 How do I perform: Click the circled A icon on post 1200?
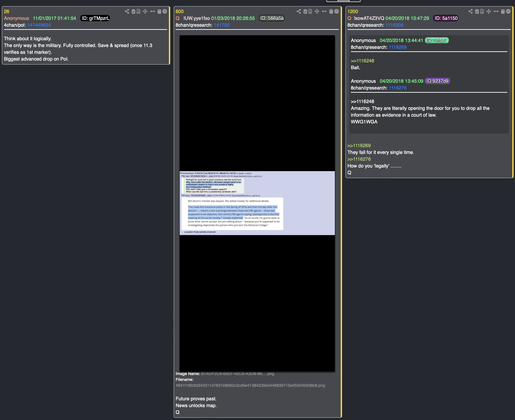point(508,11)
